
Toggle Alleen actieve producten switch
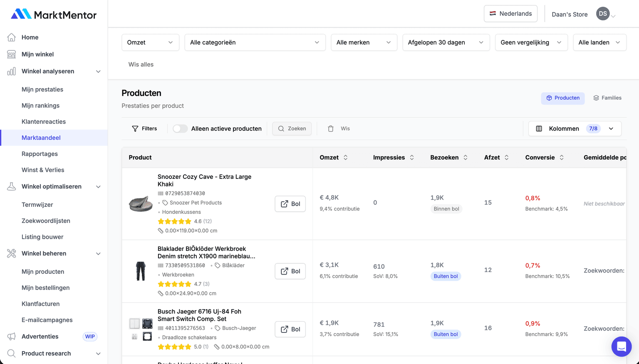[180, 129]
